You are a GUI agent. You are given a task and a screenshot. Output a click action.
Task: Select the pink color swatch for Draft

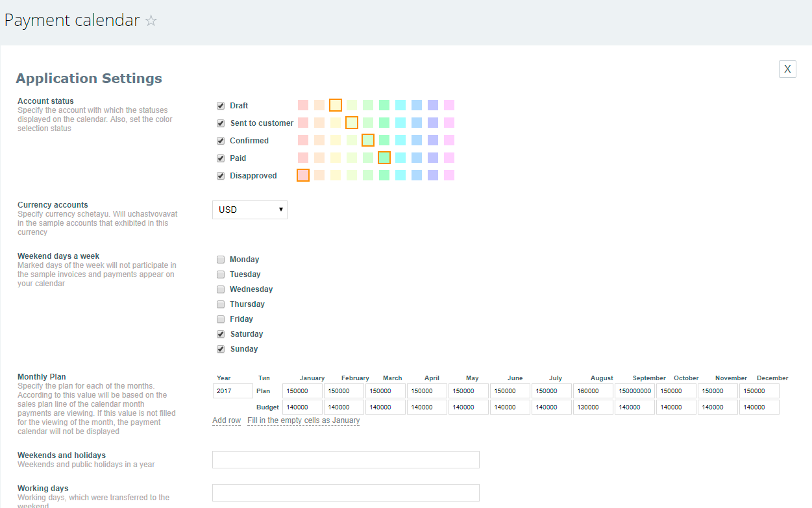pyautogui.click(x=303, y=105)
